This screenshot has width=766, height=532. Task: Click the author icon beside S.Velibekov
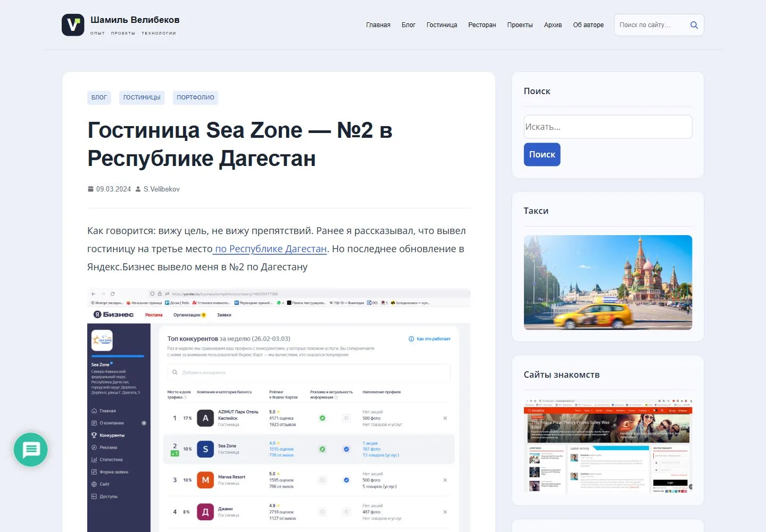(138, 189)
